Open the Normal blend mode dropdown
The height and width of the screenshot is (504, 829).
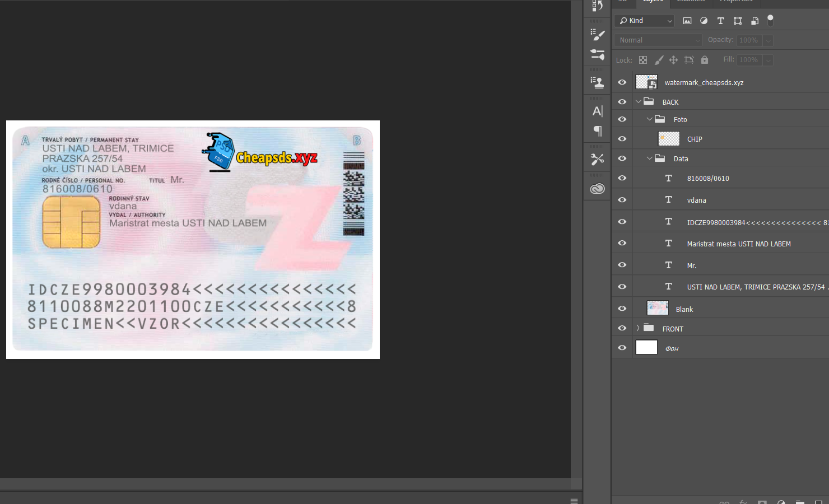658,40
